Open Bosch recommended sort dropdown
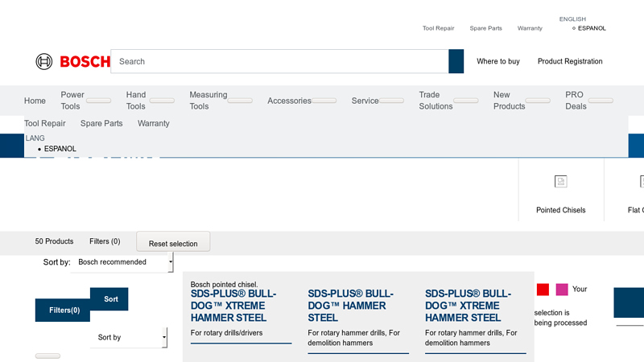644x362 pixels. point(122,262)
